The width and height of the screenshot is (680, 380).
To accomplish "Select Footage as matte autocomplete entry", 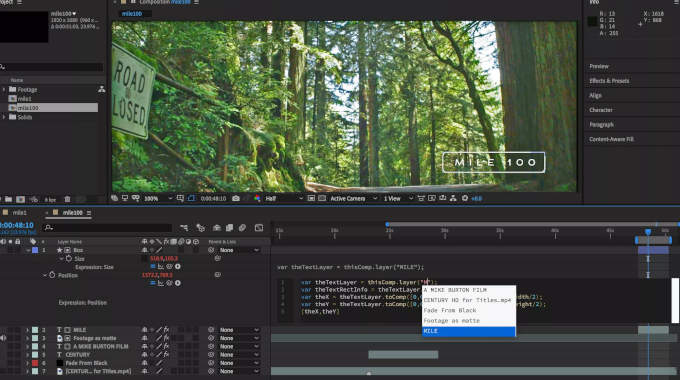I will (x=469, y=321).
